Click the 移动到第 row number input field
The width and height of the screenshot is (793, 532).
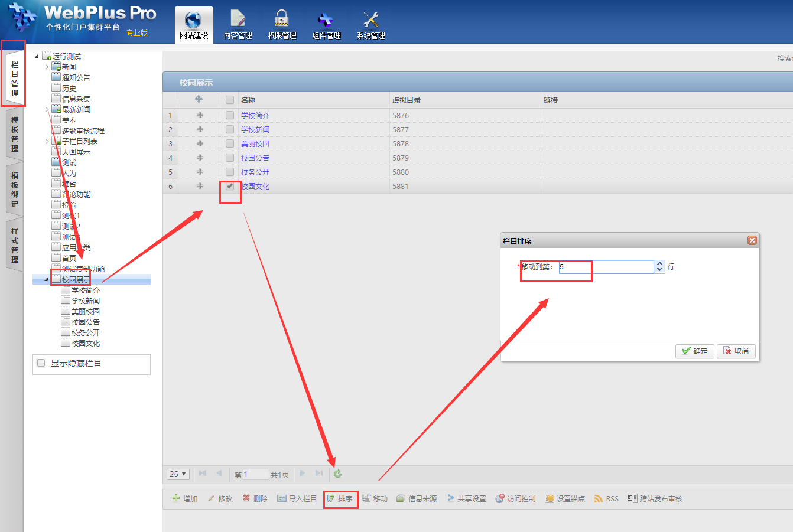[x=606, y=267]
